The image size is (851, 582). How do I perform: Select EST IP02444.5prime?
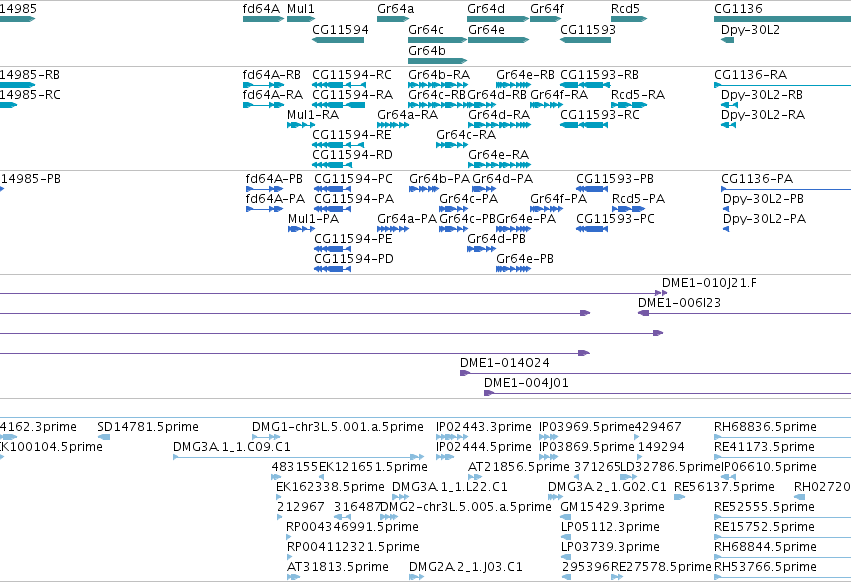pos(445,457)
